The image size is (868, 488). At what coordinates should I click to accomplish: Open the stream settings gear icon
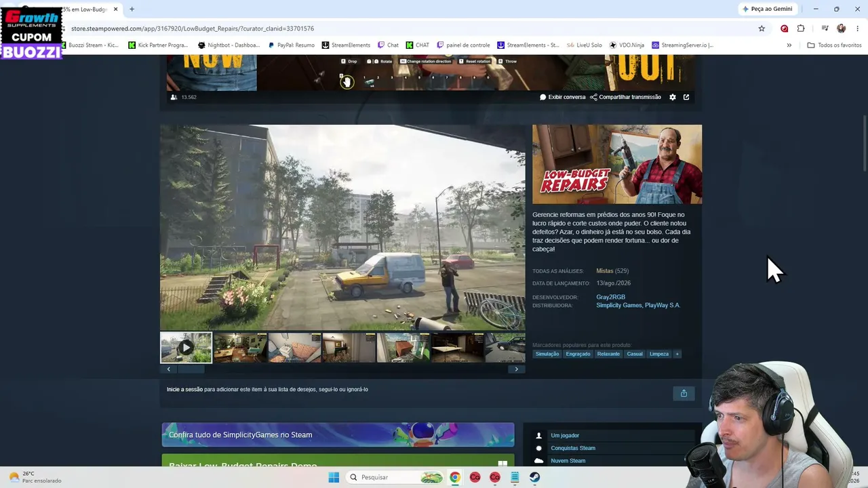tap(673, 97)
